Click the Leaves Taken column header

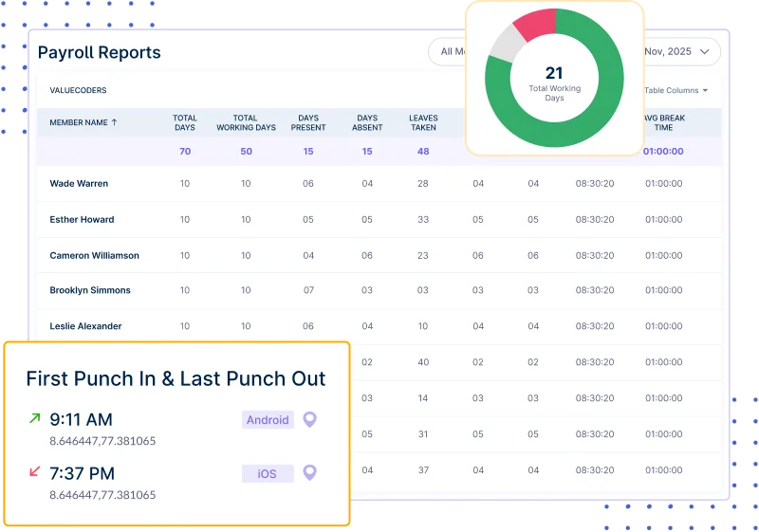[423, 123]
